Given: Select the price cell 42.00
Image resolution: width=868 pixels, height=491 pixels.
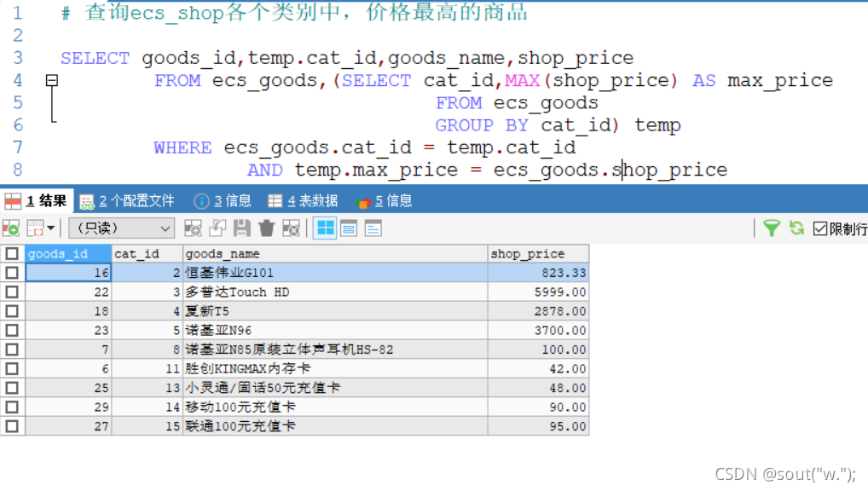Looking at the screenshot, I should (x=538, y=368).
